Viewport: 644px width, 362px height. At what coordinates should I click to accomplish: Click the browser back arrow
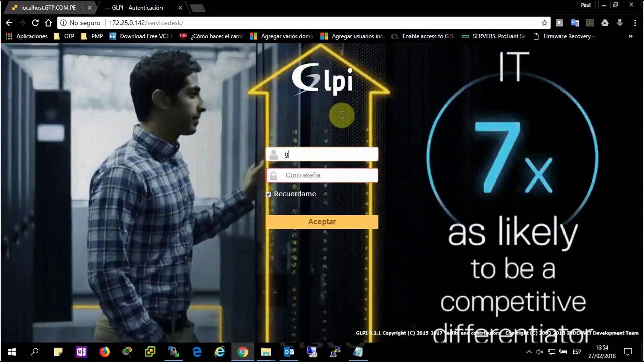[9, 23]
